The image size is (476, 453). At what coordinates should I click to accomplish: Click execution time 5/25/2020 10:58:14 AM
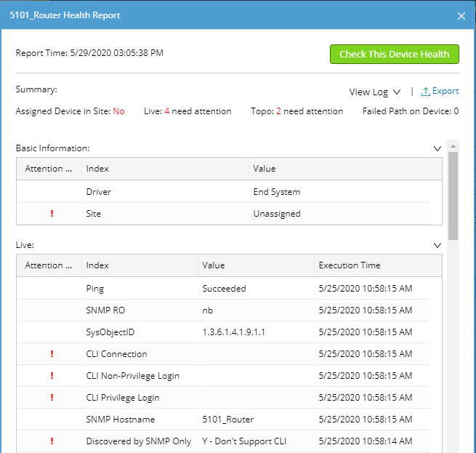pyautogui.click(x=366, y=441)
